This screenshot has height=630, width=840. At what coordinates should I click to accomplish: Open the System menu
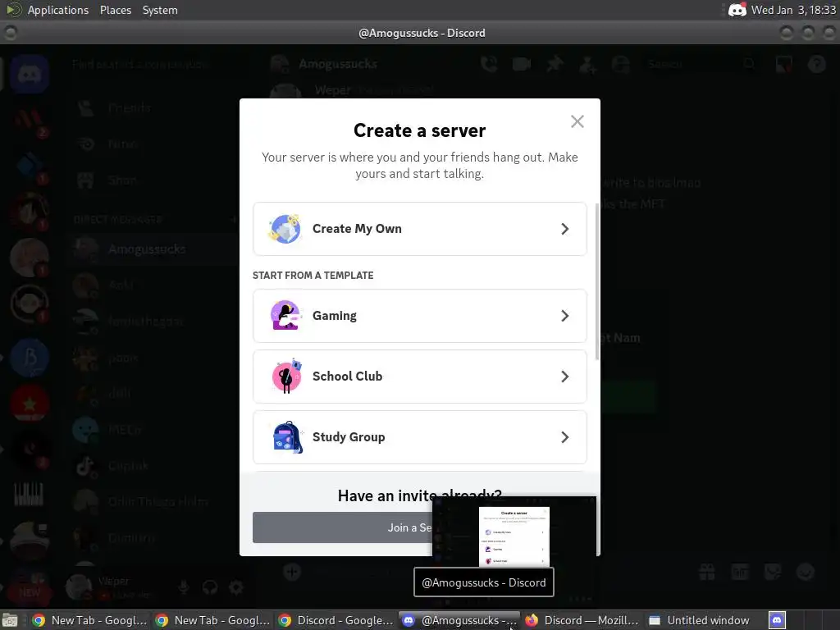(160, 10)
